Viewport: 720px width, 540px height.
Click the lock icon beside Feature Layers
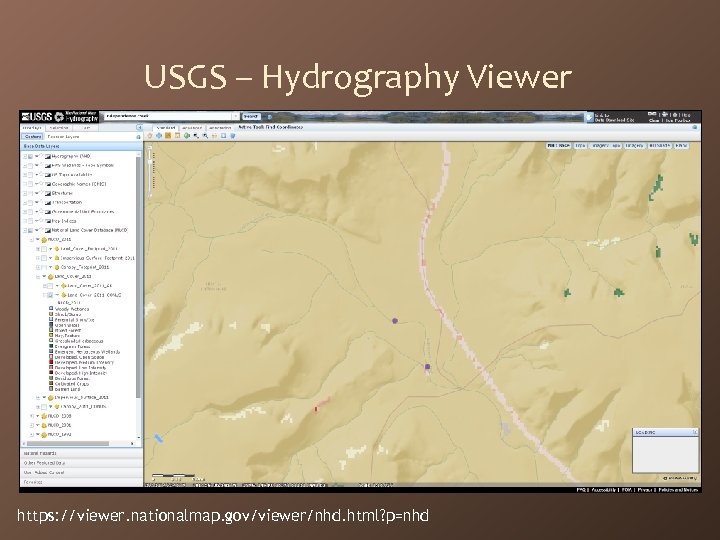click(x=138, y=137)
